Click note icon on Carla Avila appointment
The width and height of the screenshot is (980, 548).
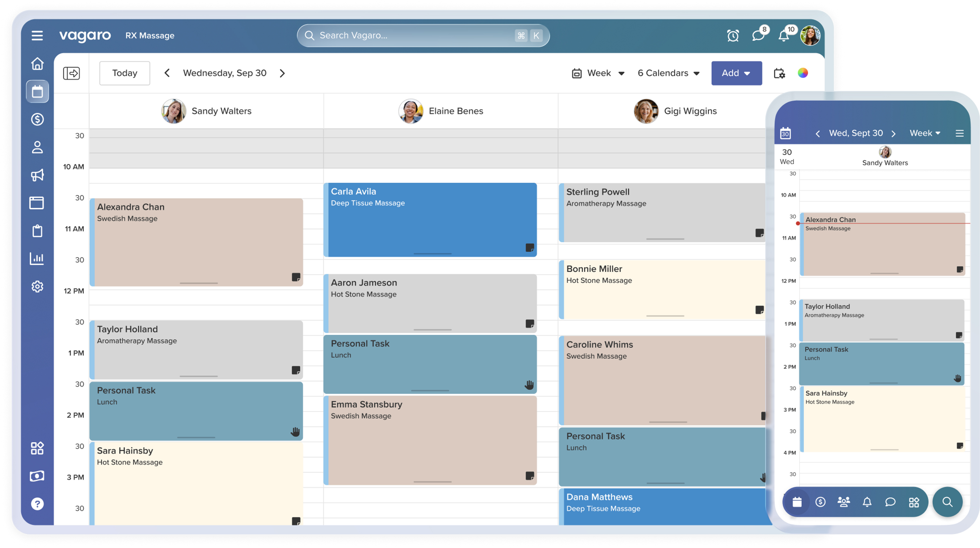click(x=530, y=248)
